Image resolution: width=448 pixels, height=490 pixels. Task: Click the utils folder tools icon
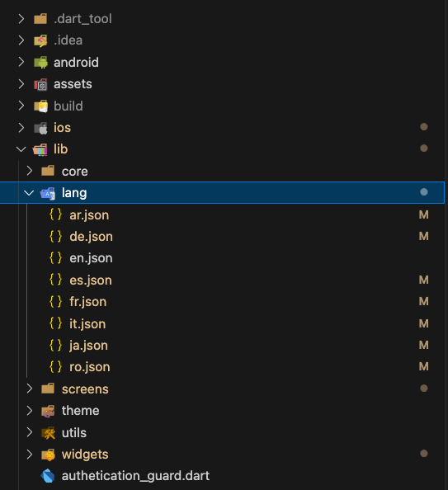click(48, 433)
